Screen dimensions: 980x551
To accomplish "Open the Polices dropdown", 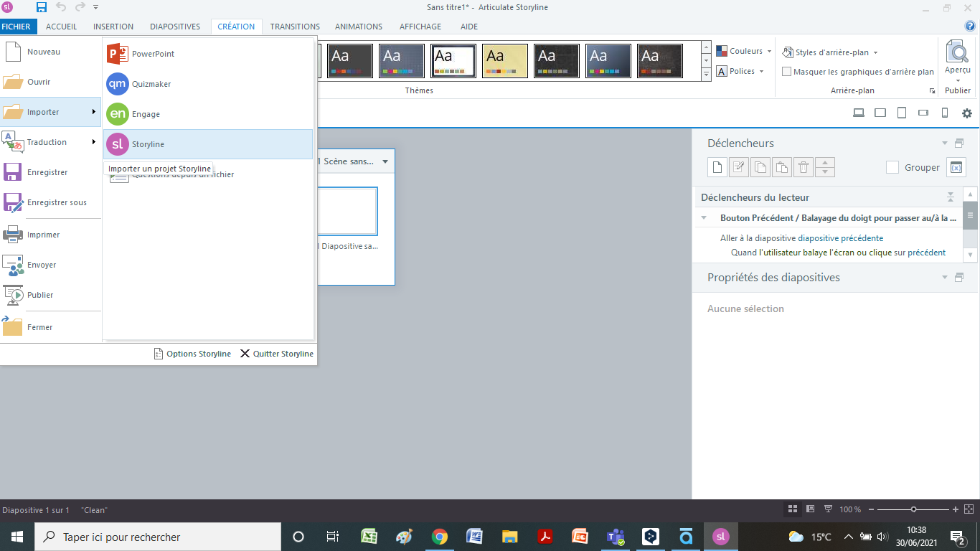I will click(740, 72).
